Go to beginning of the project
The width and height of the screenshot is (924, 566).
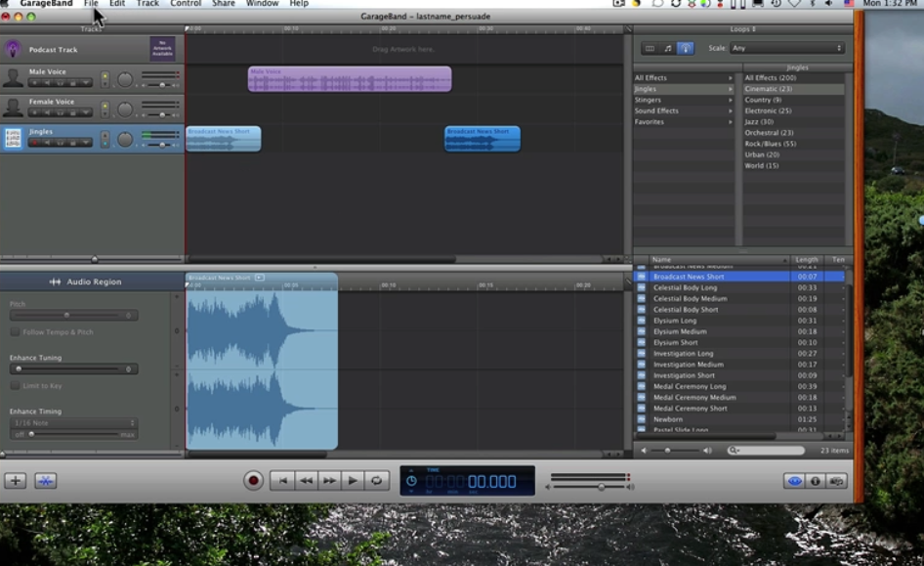[x=282, y=481]
